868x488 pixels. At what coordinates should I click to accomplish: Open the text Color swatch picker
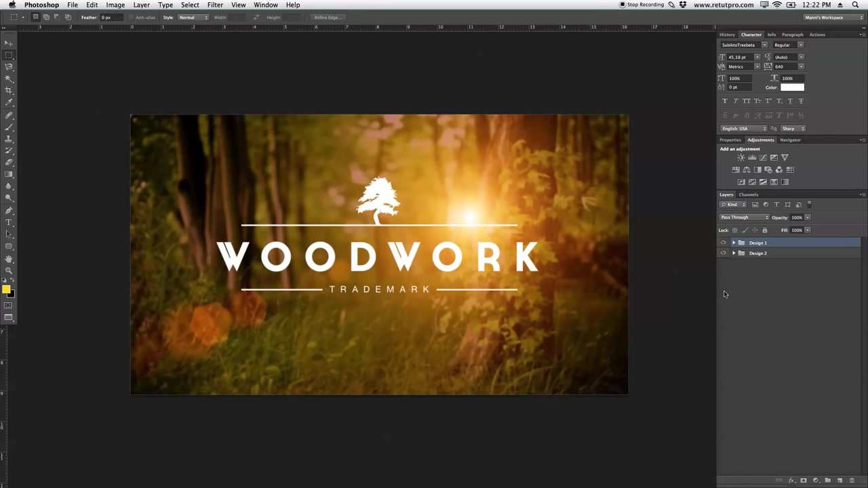(792, 87)
